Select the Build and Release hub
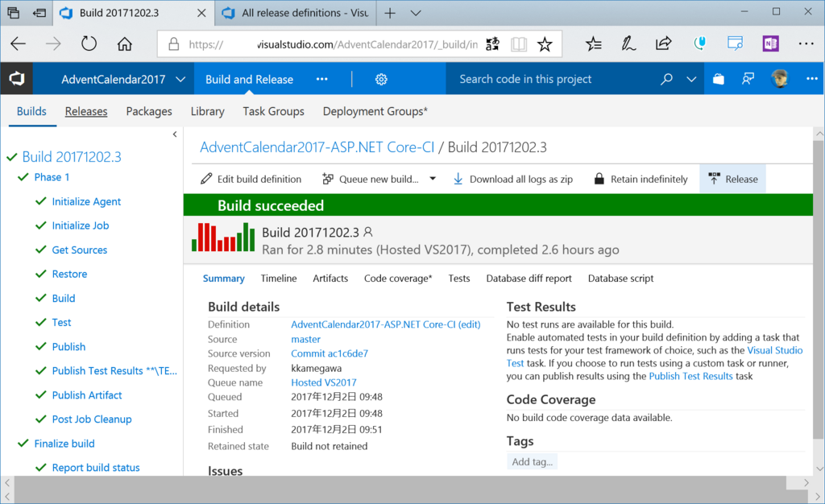This screenshot has height=504, width=825. pos(250,80)
